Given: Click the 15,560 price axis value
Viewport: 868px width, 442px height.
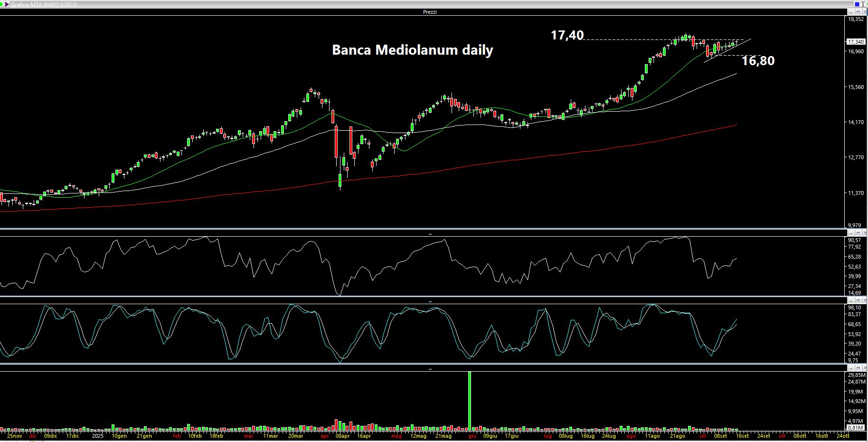Looking at the screenshot, I should pos(856,87).
